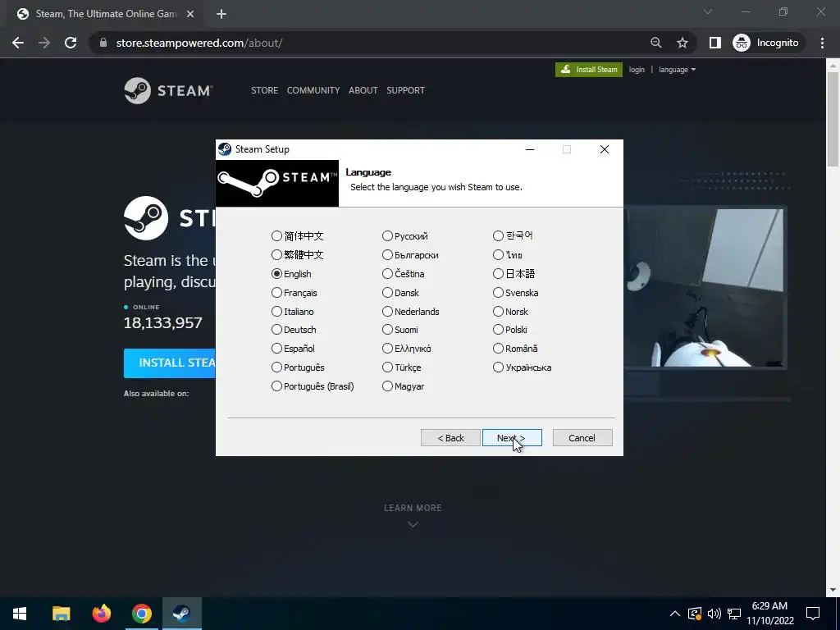Select Polski radio button
The image size is (840, 630).
(498, 330)
